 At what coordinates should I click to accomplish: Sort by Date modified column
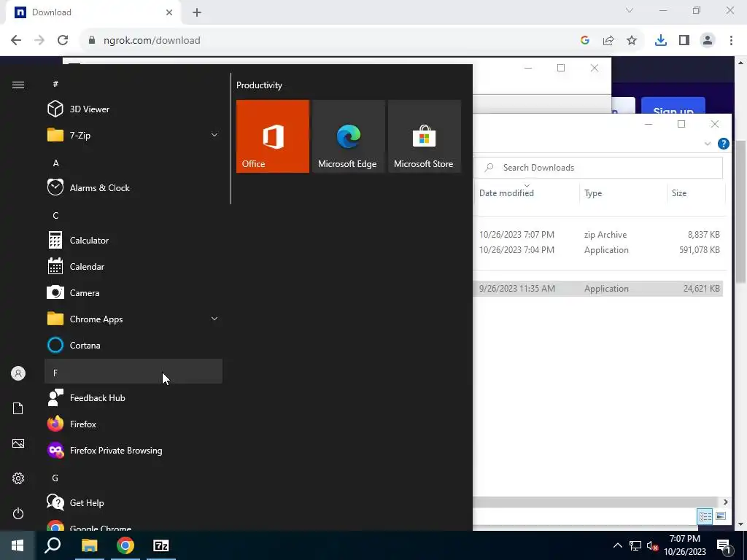coord(527,192)
